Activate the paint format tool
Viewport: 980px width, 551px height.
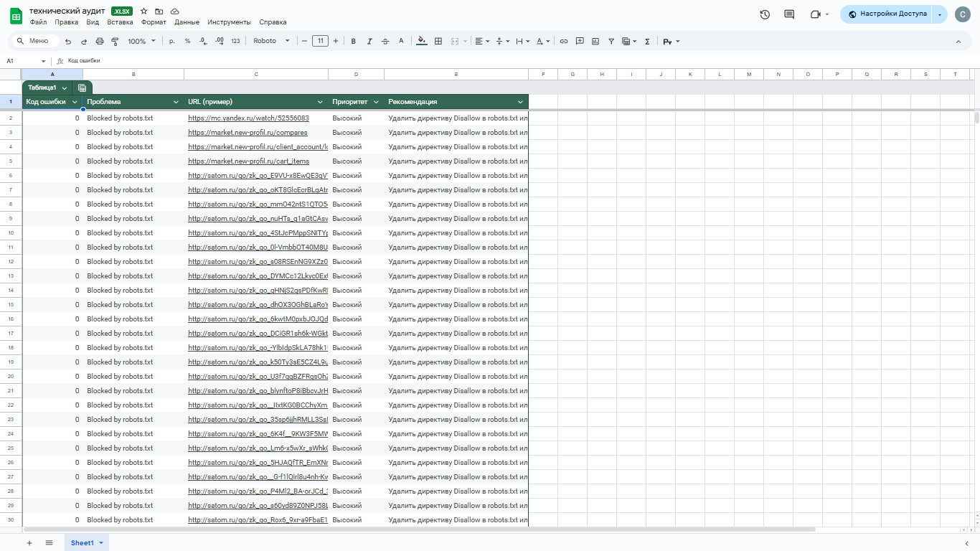[116, 42]
